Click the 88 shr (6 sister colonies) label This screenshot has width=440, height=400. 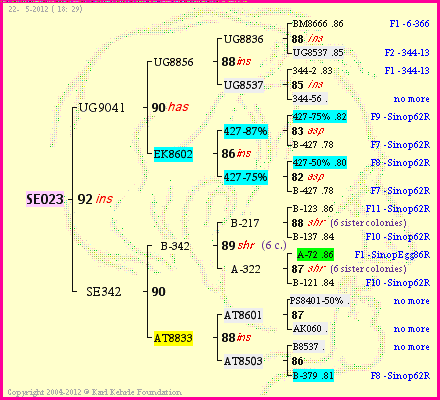pyautogui.click(x=349, y=223)
